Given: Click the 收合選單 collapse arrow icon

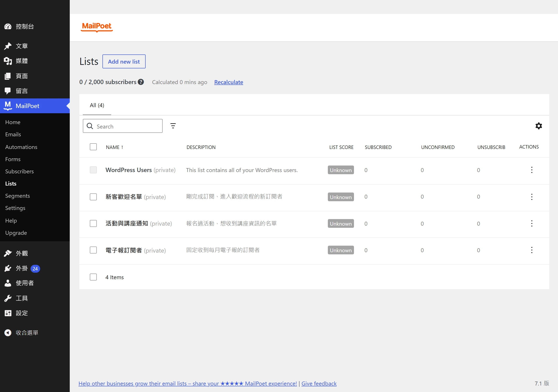Looking at the screenshot, I should [8, 333].
